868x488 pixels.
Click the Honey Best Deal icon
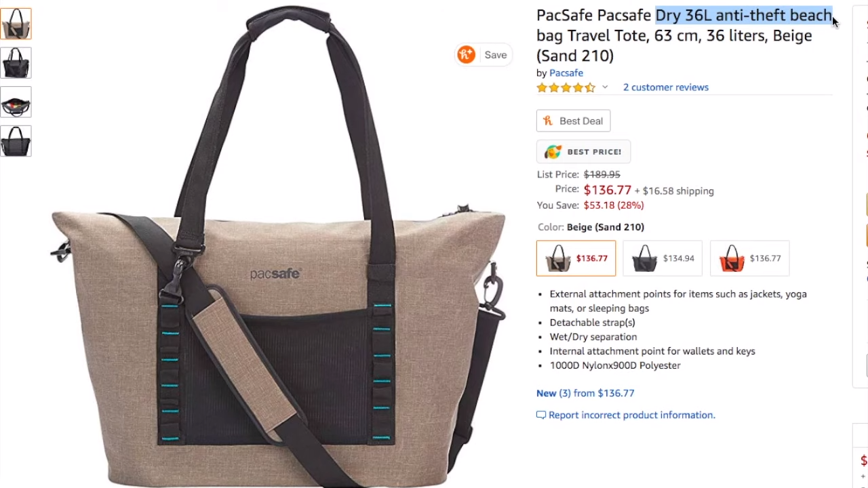(548, 121)
